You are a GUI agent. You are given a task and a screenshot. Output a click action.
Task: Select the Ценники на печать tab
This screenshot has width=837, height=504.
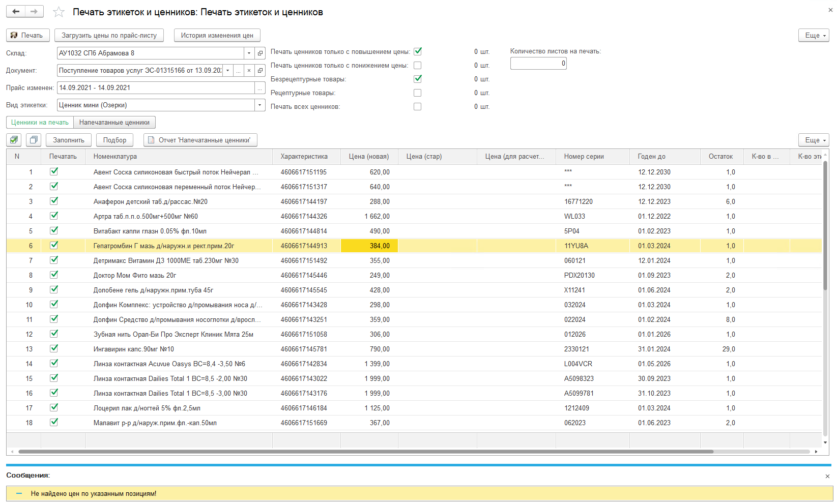click(x=40, y=123)
